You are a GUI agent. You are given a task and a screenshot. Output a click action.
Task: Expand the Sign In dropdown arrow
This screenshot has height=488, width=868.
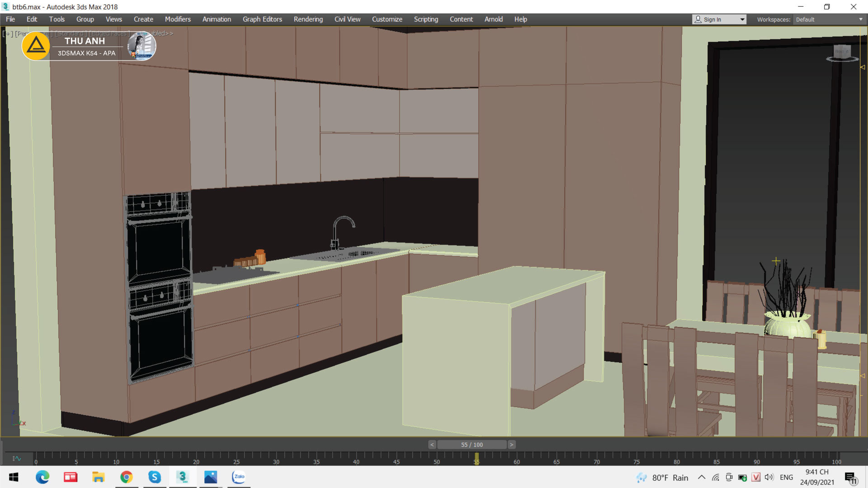click(x=742, y=19)
